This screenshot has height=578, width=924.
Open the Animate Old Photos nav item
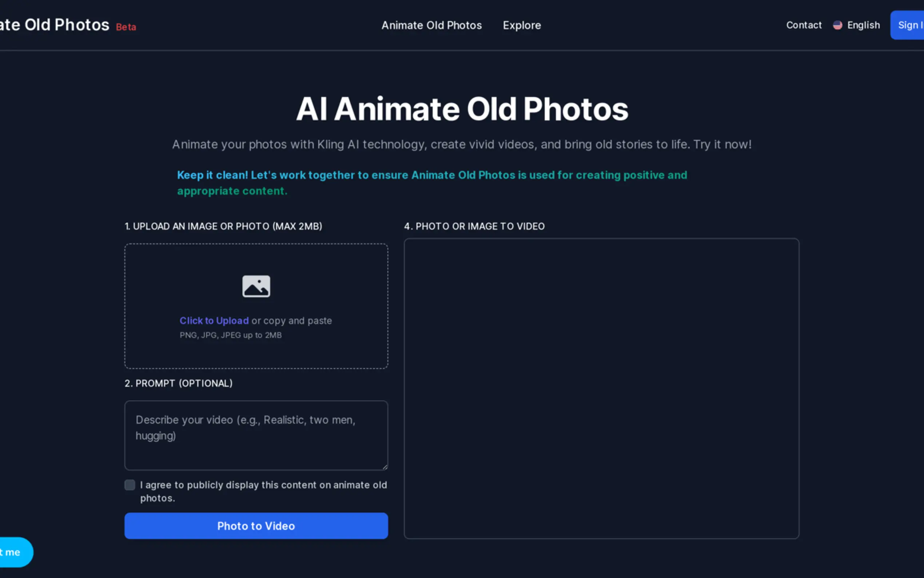pos(432,25)
